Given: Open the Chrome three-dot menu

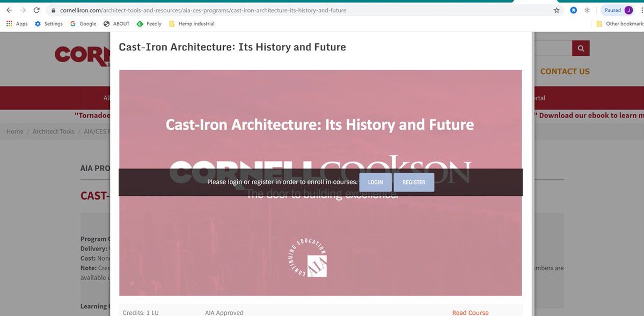Looking at the screenshot, I should coord(640,10).
